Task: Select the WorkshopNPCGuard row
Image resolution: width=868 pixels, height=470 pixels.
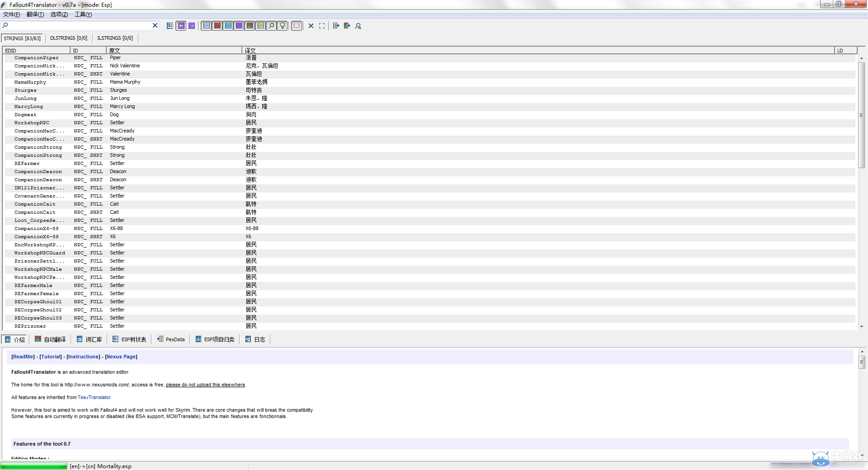Action: (x=429, y=253)
